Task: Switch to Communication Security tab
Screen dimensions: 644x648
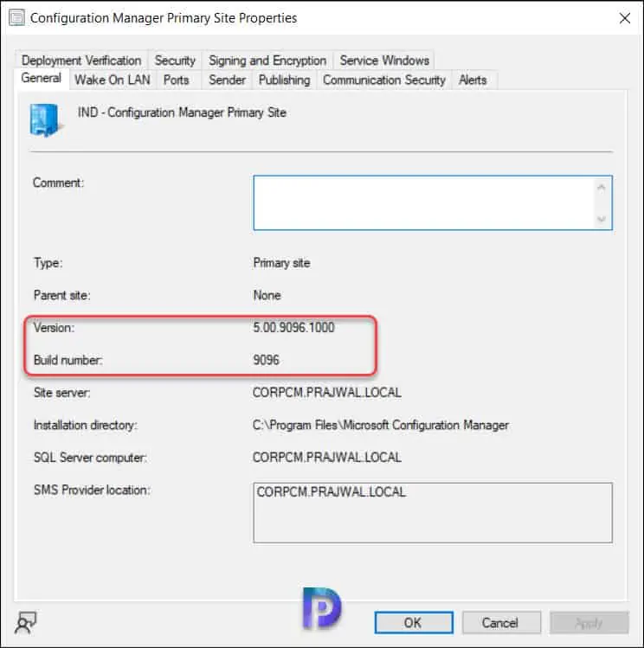Action: (384, 80)
